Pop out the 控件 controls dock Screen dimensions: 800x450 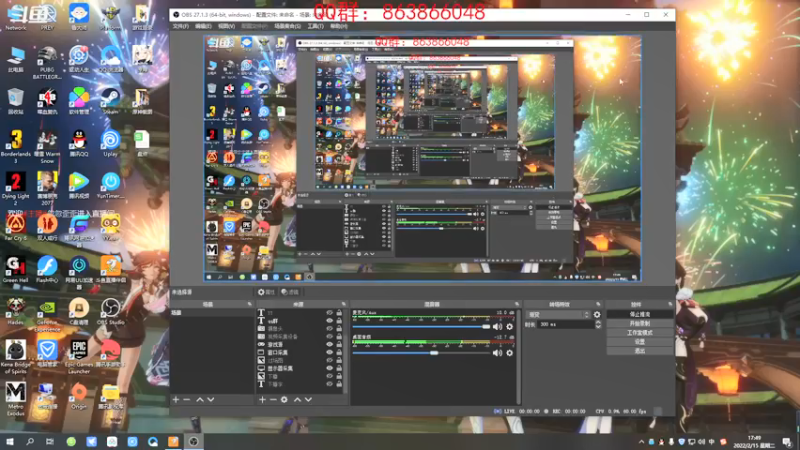tap(670, 304)
